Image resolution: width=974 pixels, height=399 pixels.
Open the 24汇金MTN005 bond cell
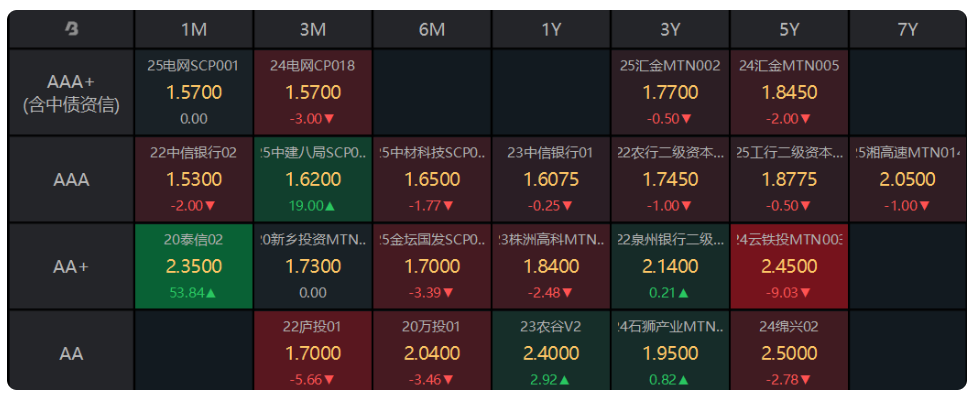[790, 93]
